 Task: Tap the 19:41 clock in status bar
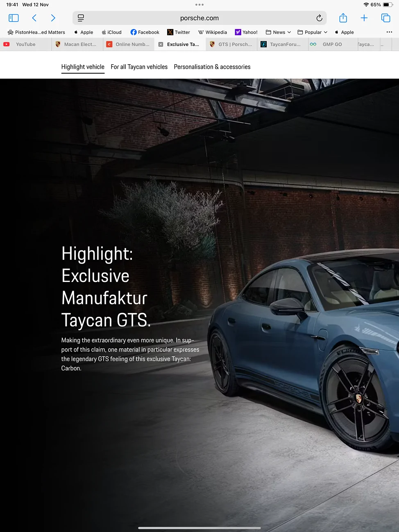pyautogui.click(x=12, y=5)
